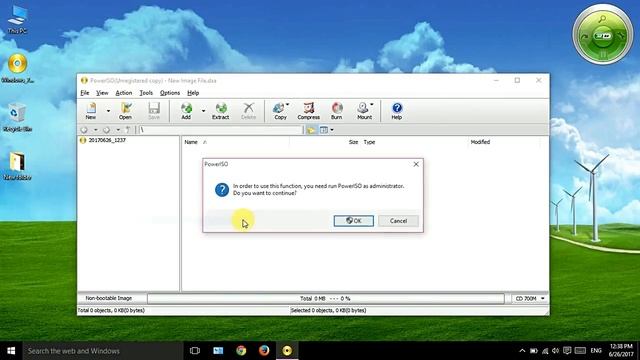The image size is (640, 360).
Task: Open the Tools menu
Action: pos(146,93)
